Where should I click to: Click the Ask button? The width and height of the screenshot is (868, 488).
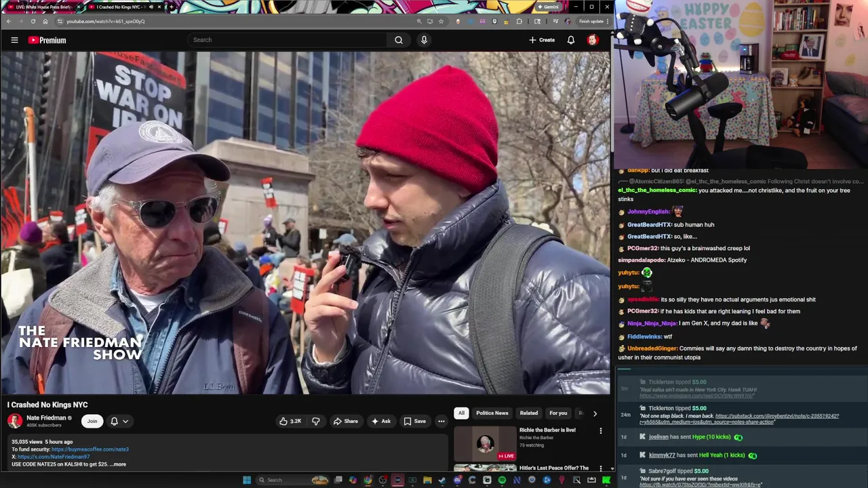(380, 422)
